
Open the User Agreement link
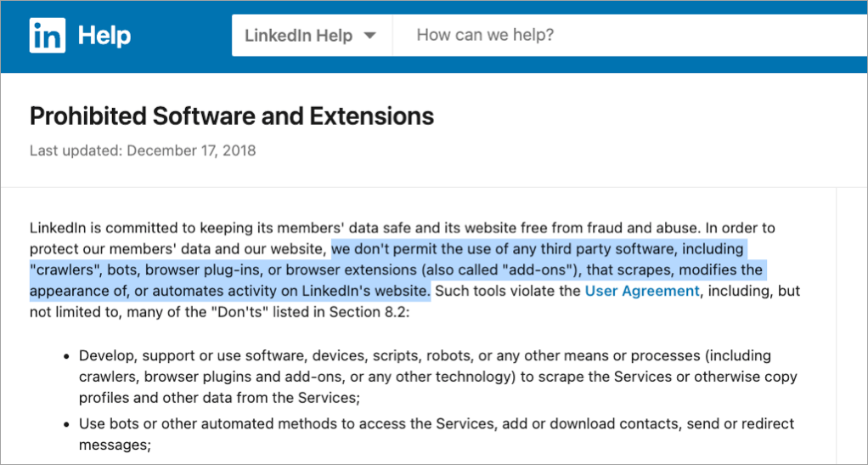click(642, 292)
